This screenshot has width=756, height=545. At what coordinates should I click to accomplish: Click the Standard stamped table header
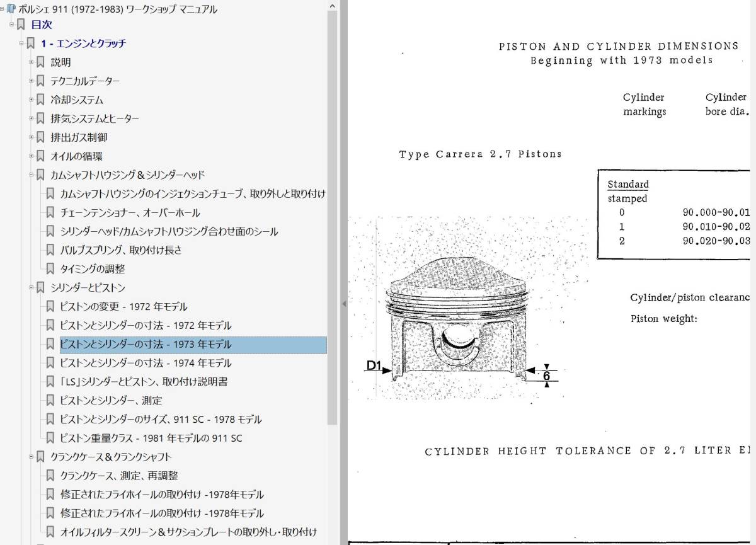click(627, 192)
